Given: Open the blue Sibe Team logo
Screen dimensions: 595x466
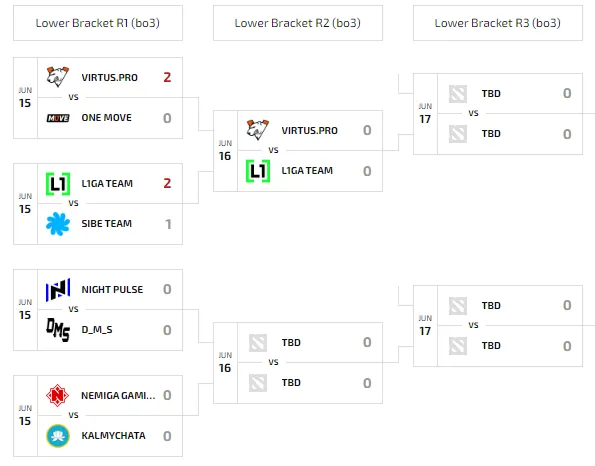Looking at the screenshot, I should click(58, 224).
